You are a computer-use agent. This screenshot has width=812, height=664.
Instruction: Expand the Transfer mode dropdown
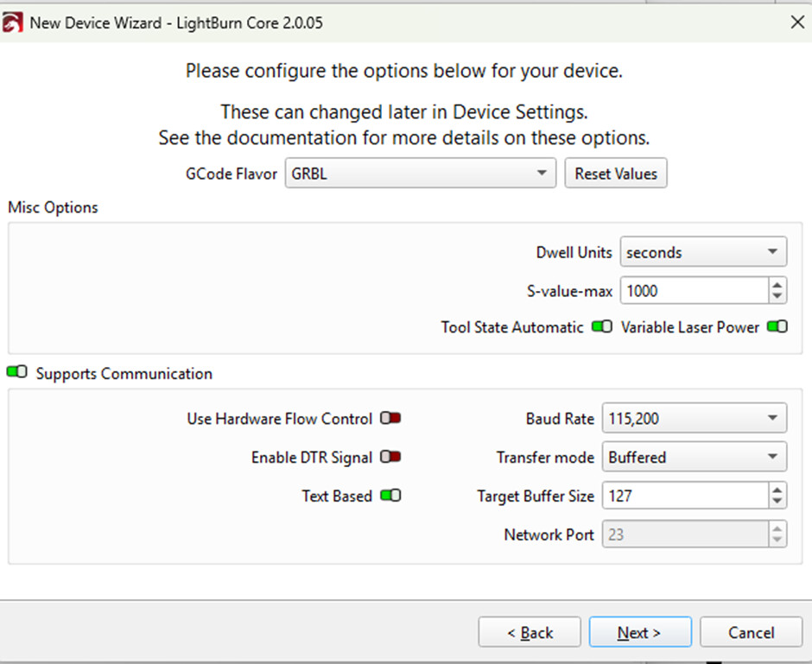click(694, 458)
